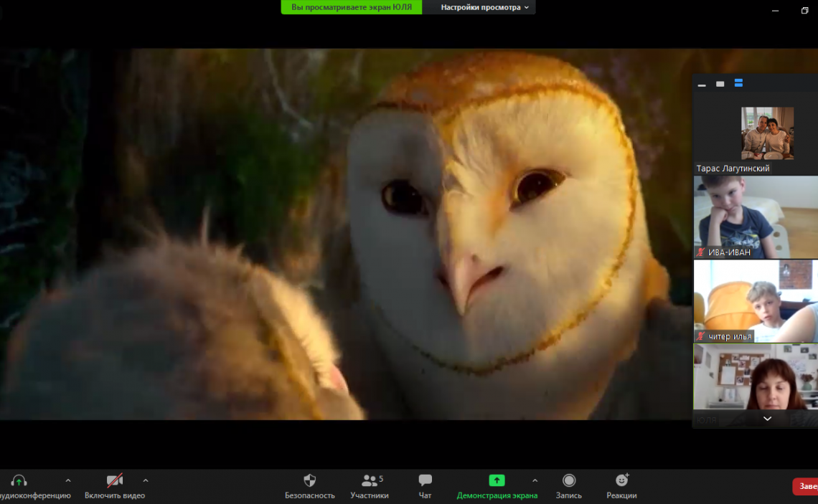Hide the thumbnail video panel using the bar icon

pyautogui.click(x=702, y=85)
